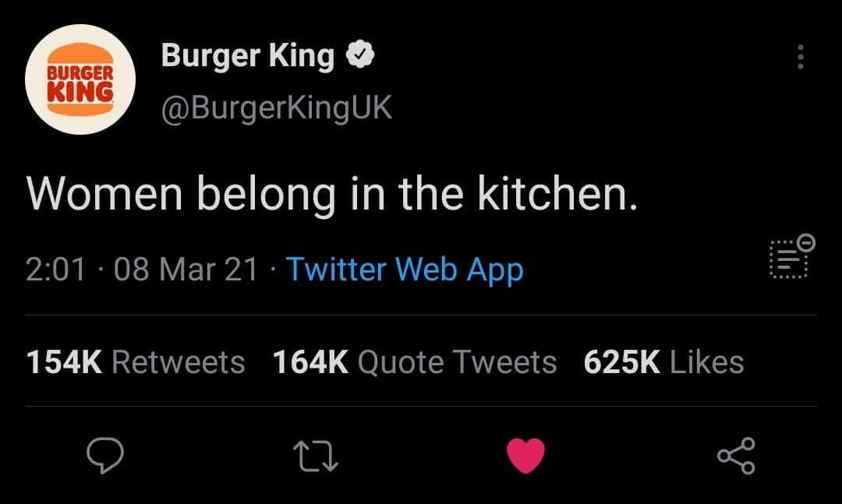Image resolution: width=842 pixels, height=504 pixels.
Task: Open the reply speech bubble icon
Action: tap(105, 455)
